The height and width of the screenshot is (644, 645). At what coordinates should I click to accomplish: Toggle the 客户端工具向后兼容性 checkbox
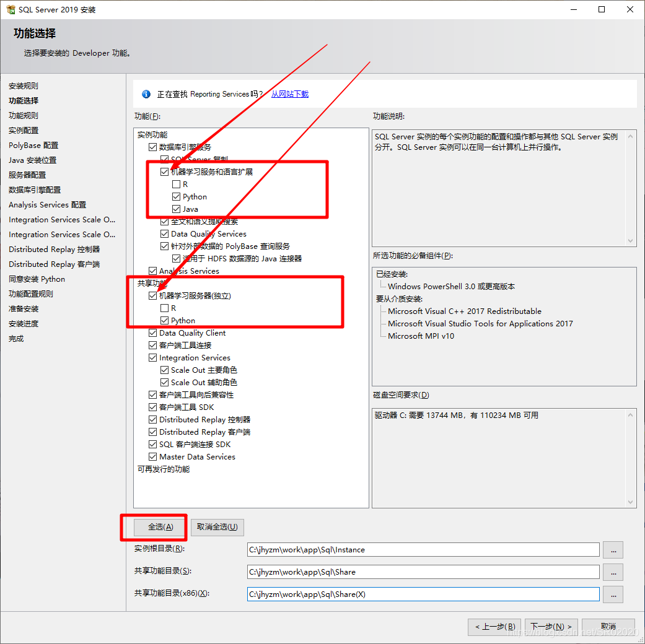(x=152, y=395)
